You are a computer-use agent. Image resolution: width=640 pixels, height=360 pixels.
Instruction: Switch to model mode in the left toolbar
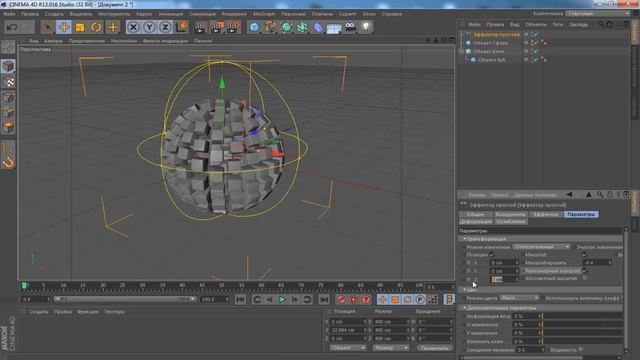pos(8,66)
